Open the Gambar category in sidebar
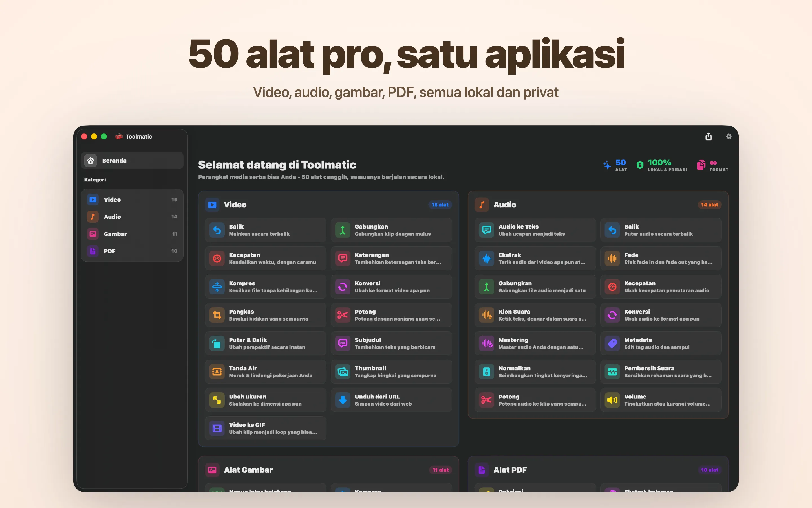The height and width of the screenshot is (508, 812). coord(132,234)
